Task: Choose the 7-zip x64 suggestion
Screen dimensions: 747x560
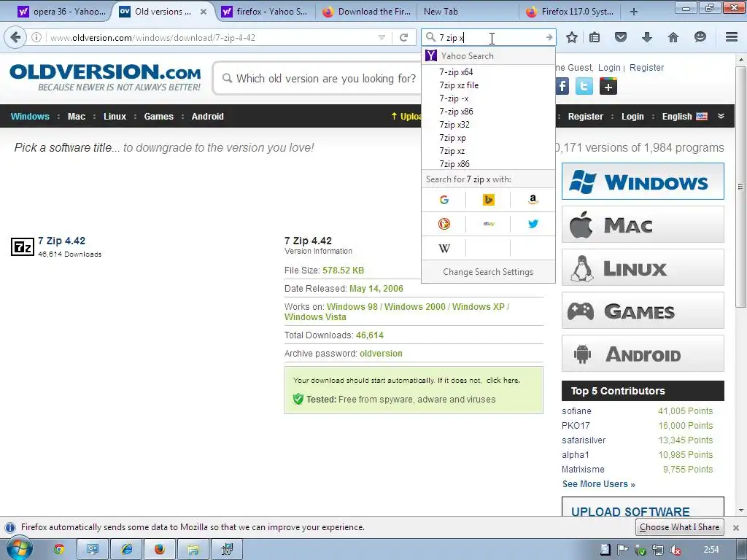Action: pyautogui.click(x=488, y=72)
